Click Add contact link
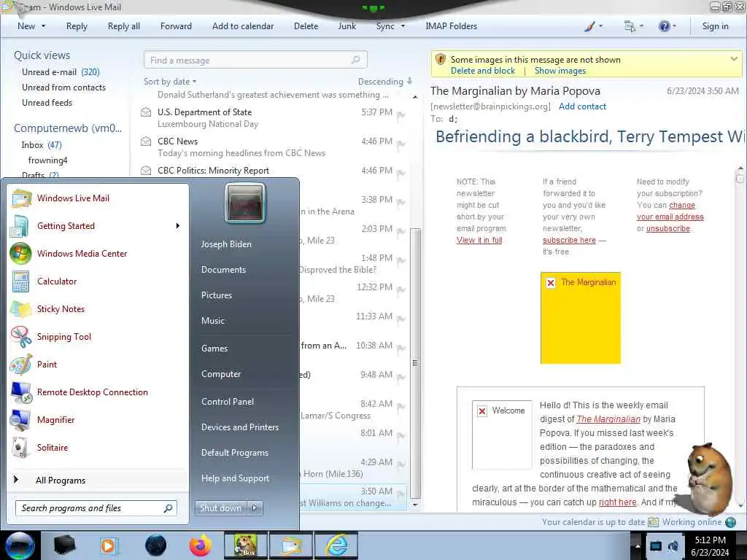Viewport: 747px width, 560px height. [x=582, y=106]
